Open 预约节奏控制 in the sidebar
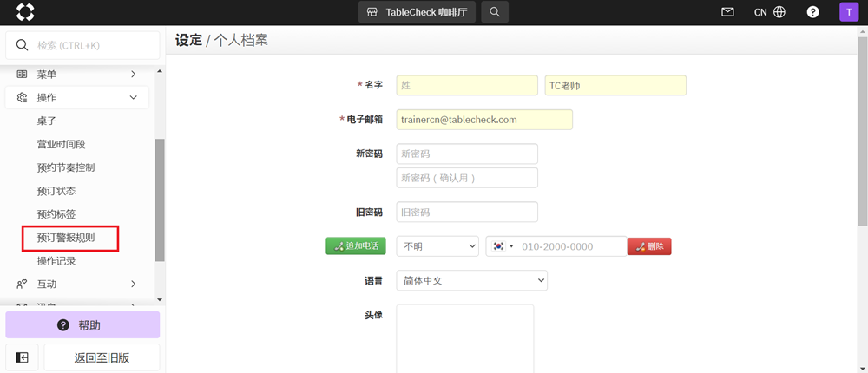The image size is (868, 373). [66, 167]
